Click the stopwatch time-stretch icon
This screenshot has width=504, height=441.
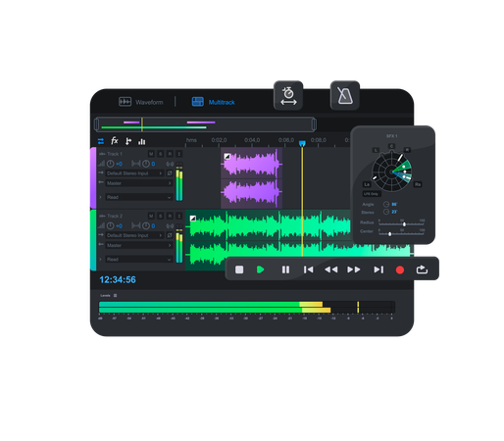coord(288,95)
